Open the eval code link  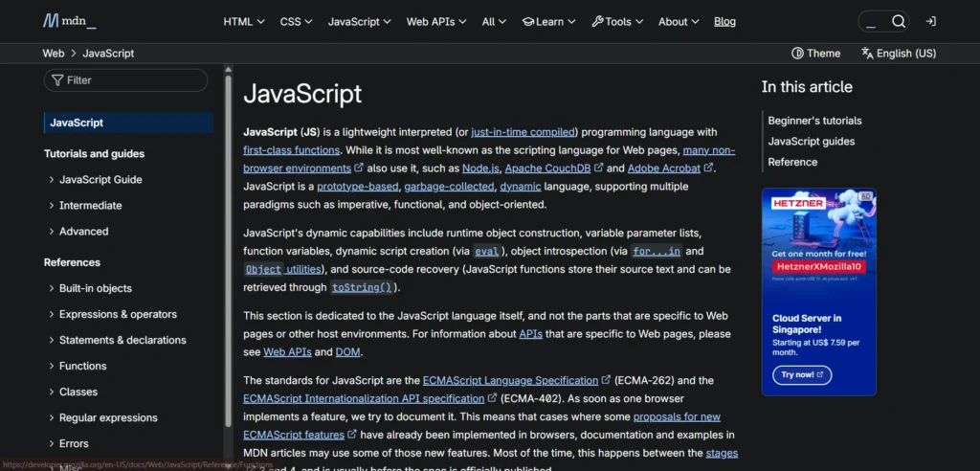pyautogui.click(x=487, y=252)
